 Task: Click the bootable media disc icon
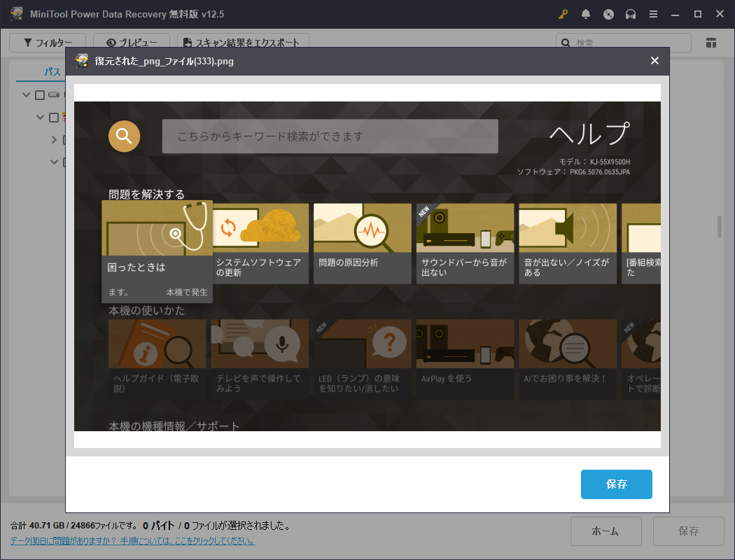click(608, 14)
